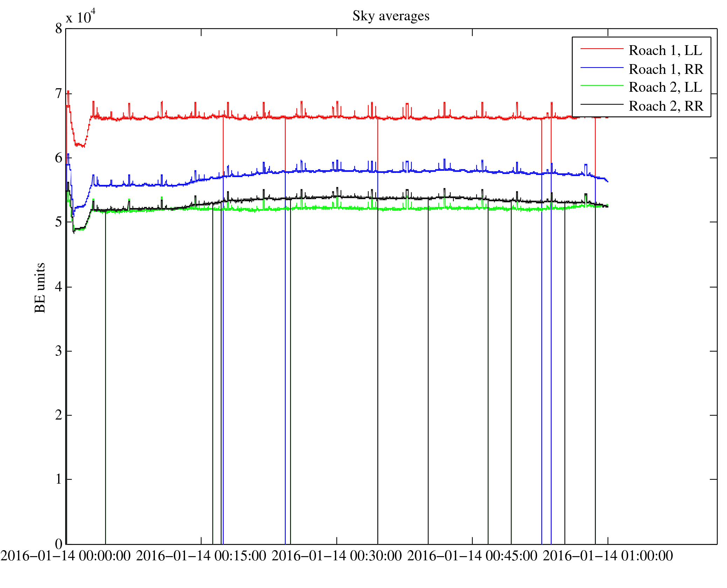The width and height of the screenshot is (727, 588).
Task: Click the y-axis tick label 8
Action: 59,29
